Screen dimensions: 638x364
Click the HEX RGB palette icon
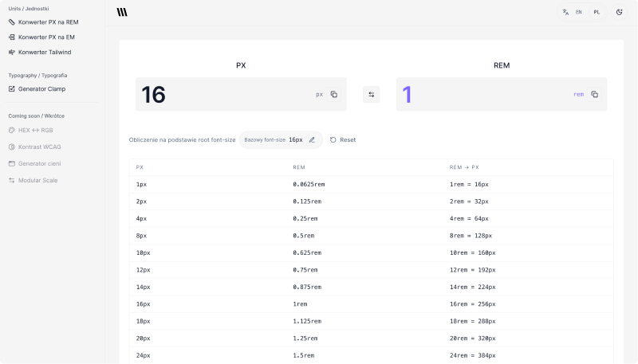pyautogui.click(x=12, y=131)
